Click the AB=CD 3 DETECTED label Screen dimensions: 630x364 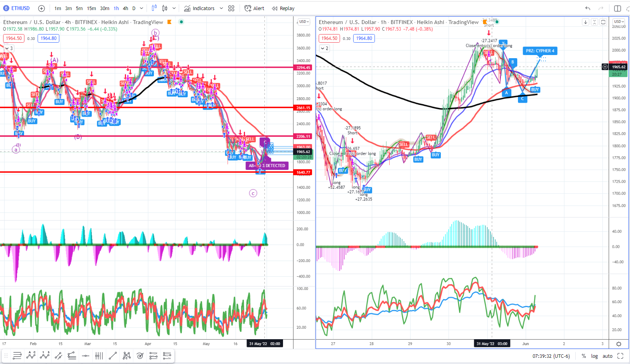point(267,166)
